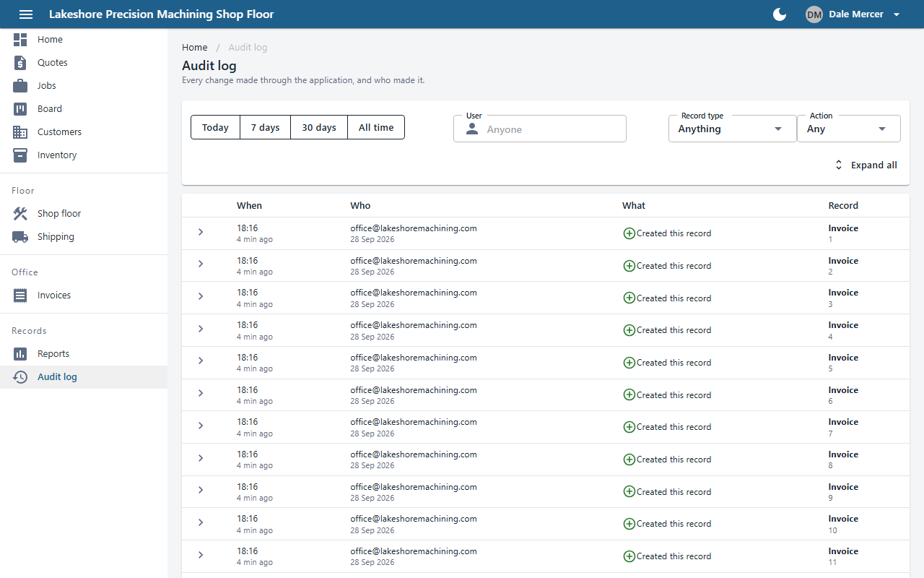Click the person icon in User field
Image resolution: width=924 pixels, height=578 pixels.
(x=472, y=129)
